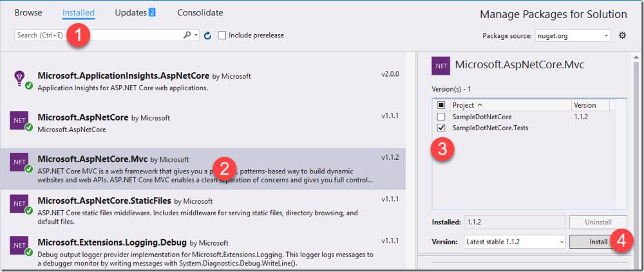Click the .NET icon of Microsoft.AspNetCore.Mvc row
This screenshot has height=272, width=644.
pyautogui.click(x=19, y=162)
